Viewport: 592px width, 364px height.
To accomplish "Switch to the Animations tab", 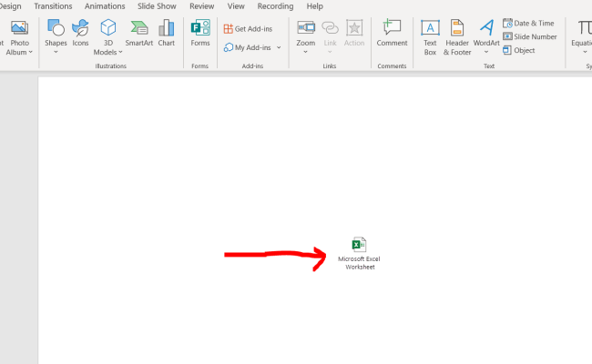I will pos(105,6).
